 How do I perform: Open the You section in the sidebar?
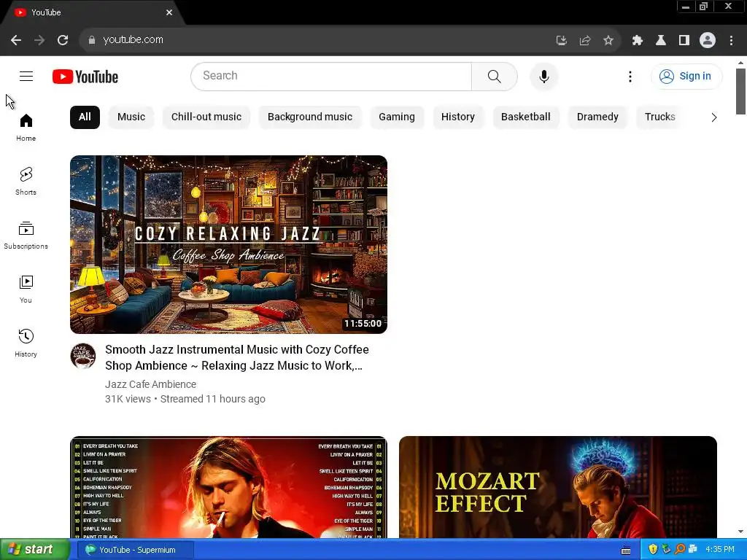(26, 289)
